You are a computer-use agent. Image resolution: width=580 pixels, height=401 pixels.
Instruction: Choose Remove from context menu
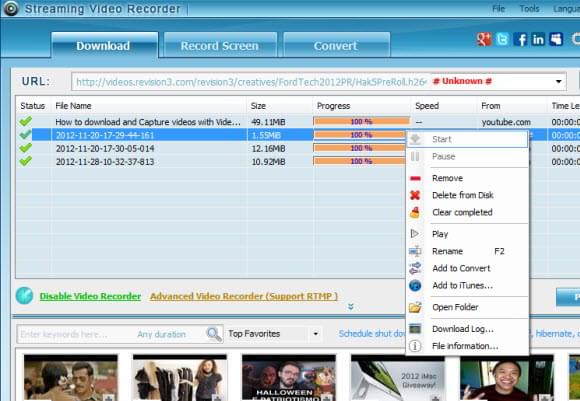[x=468, y=178]
